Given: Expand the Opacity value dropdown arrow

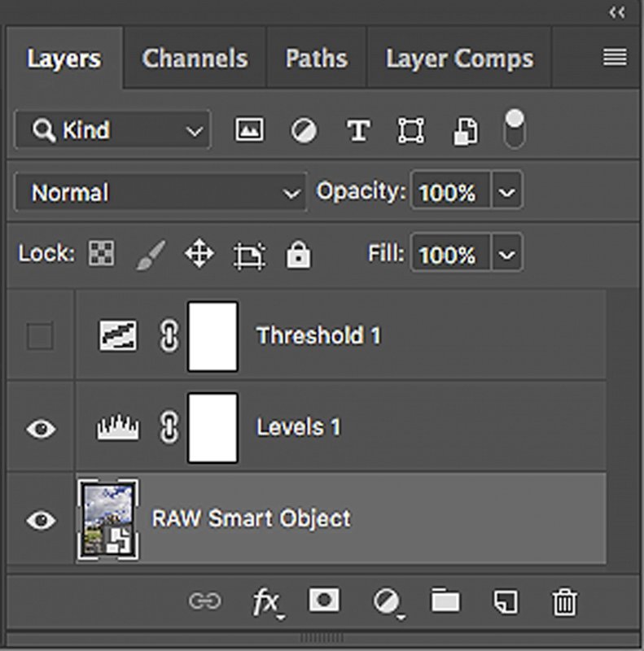Looking at the screenshot, I should [x=506, y=193].
